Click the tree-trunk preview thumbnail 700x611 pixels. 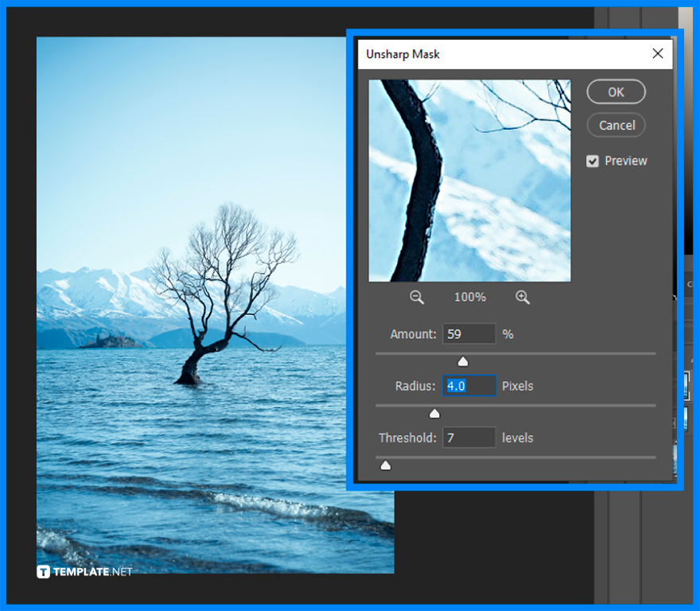click(x=469, y=181)
